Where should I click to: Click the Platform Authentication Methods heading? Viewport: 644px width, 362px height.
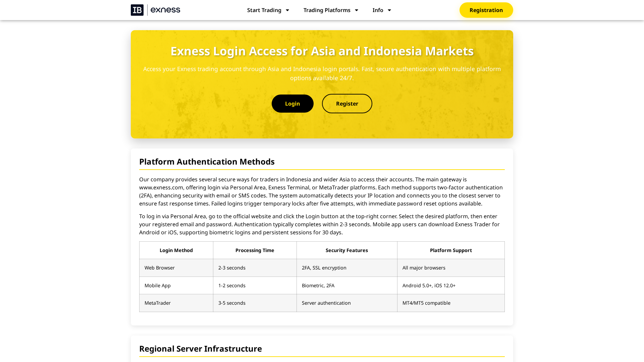(x=207, y=162)
